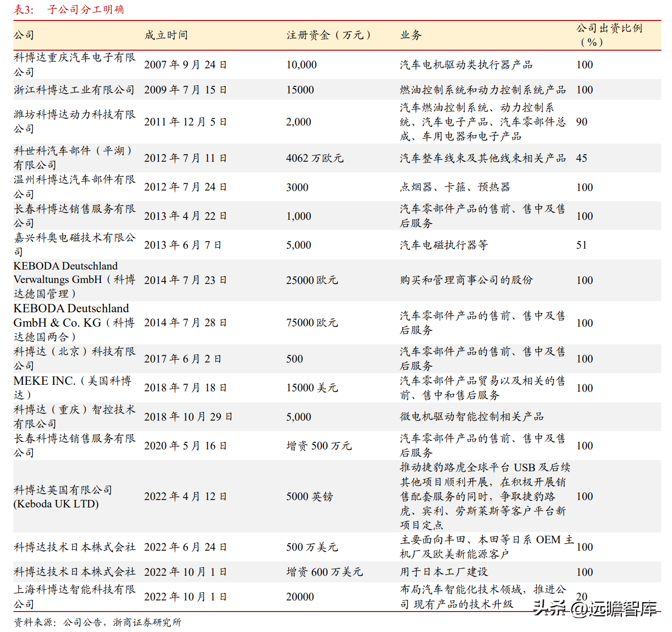Click the date 2022 年 6 月 24 日
Screen dimensions: 672x632
click(x=185, y=547)
